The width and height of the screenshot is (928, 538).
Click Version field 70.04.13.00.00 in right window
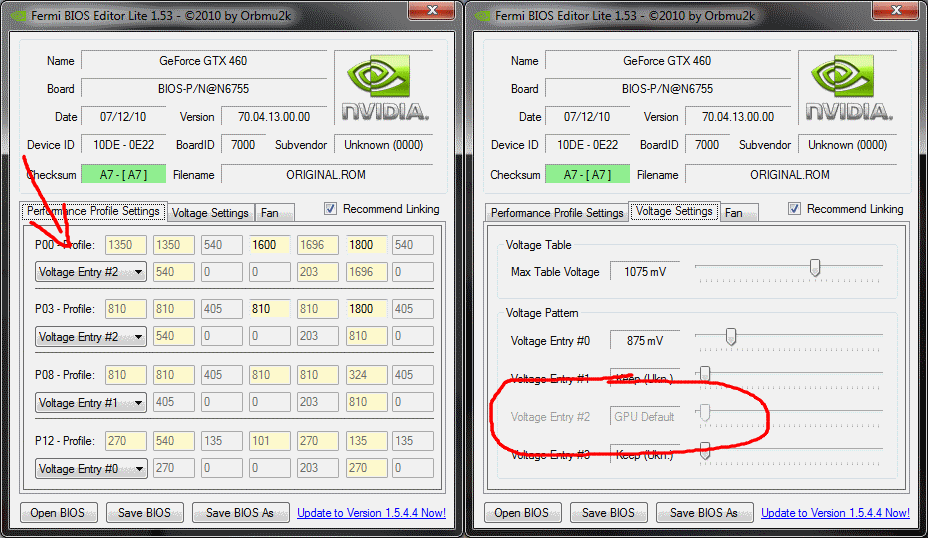click(x=738, y=117)
